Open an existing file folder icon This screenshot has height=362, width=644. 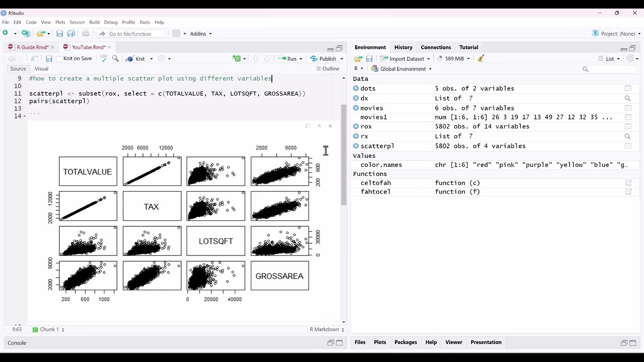coord(40,33)
